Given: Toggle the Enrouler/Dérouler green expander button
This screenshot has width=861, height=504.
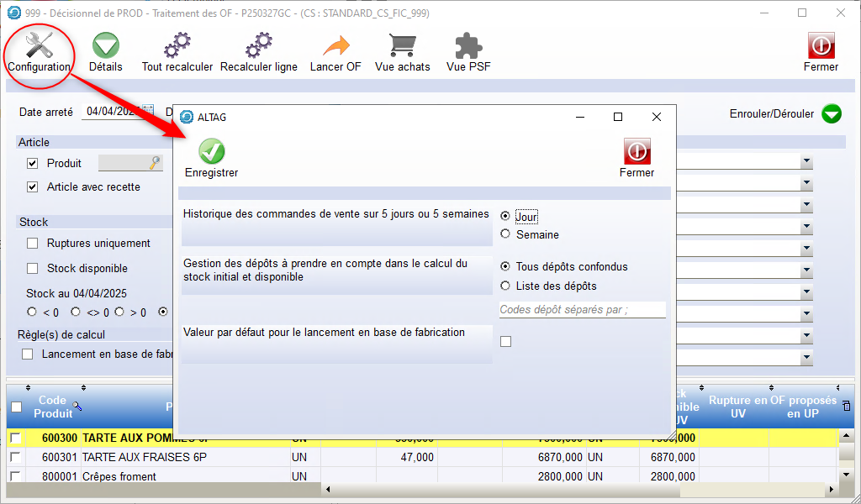Looking at the screenshot, I should [x=831, y=113].
